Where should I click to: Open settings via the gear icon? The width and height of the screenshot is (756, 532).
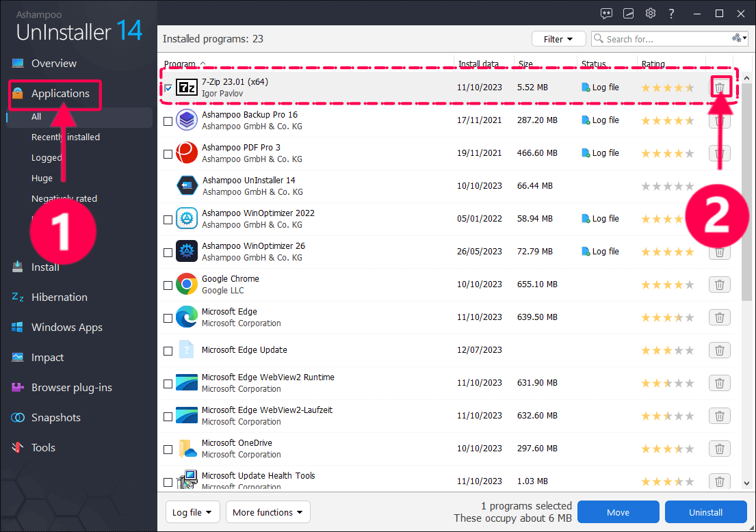click(650, 14)
